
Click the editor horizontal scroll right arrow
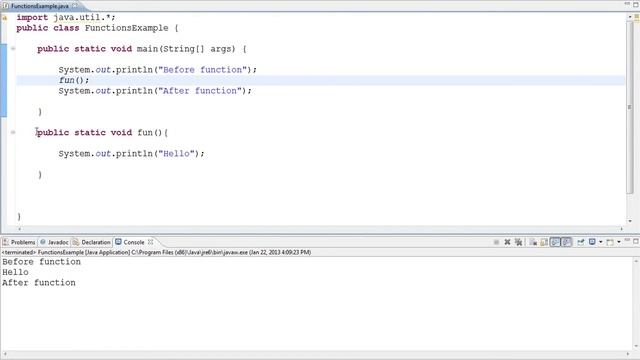[622, 229]
